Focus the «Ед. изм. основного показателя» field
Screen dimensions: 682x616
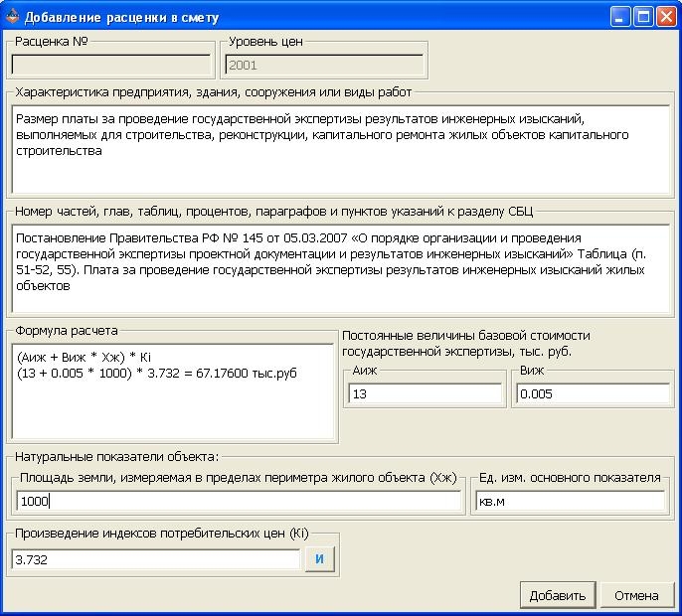pos(570,502)
